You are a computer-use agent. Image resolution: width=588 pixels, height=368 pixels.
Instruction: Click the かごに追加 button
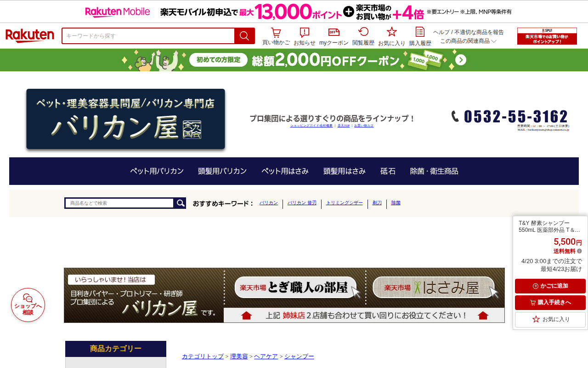point(550,286)
